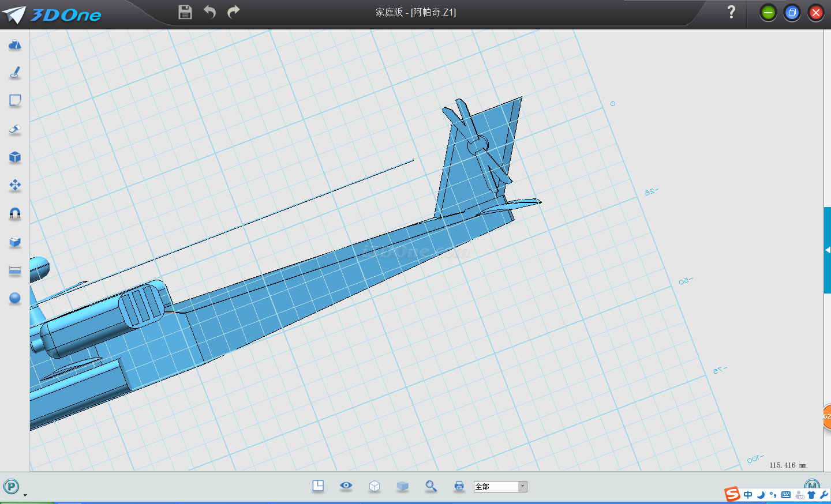Viewport: 831px width, 504px height.
Task: Redo the previous action
Action: 234,12
